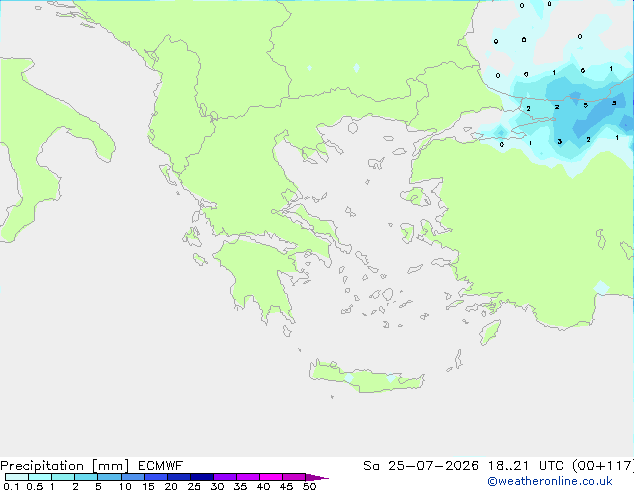Pick legend swatch between 15 and 20
Image resolution: width=634 pixels, height=490 pixels.
click(x=155, y=477)
